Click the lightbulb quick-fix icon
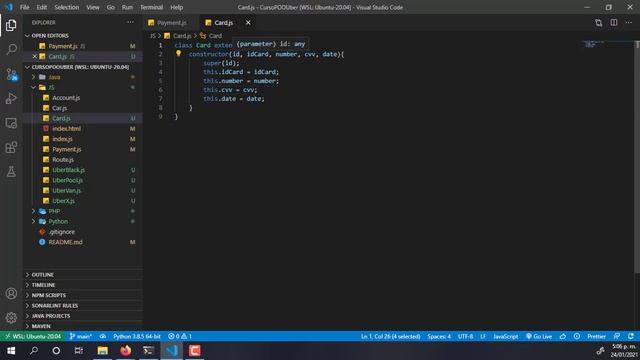Screen dimensions: 640x360 point(178,53)
